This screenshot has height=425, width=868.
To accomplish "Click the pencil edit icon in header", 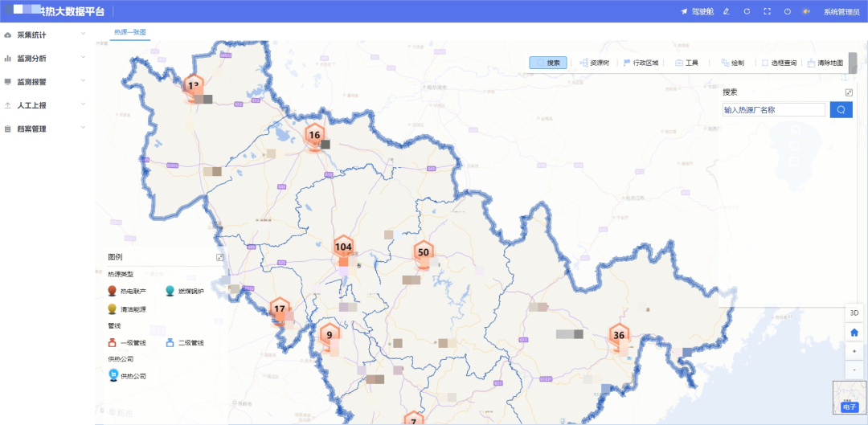I will tap(727, 11).
